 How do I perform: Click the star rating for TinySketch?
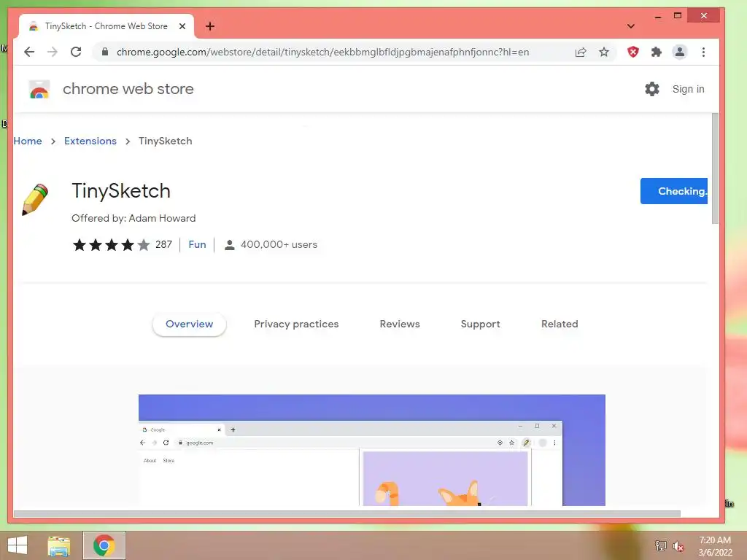[111, 245]
